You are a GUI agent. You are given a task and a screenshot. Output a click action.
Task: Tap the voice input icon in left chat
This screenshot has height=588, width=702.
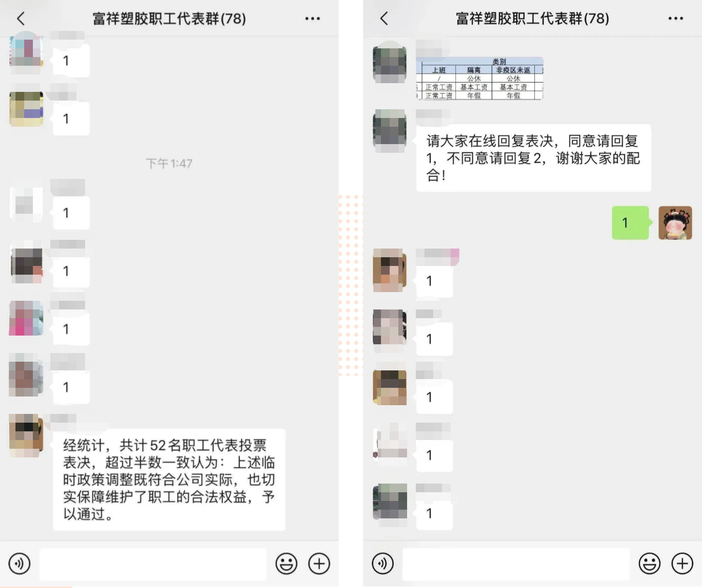coord(19,563)
